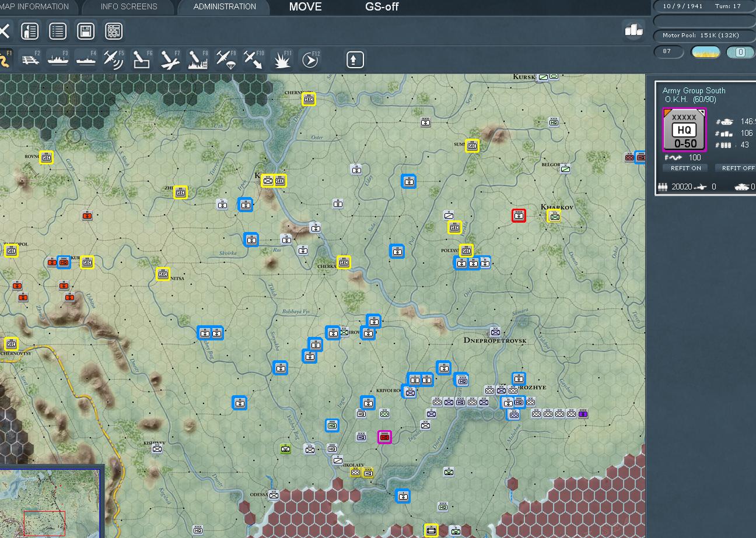The image size is (756, 538).
Task: Click the '87' value box
Action: [668, 52]
